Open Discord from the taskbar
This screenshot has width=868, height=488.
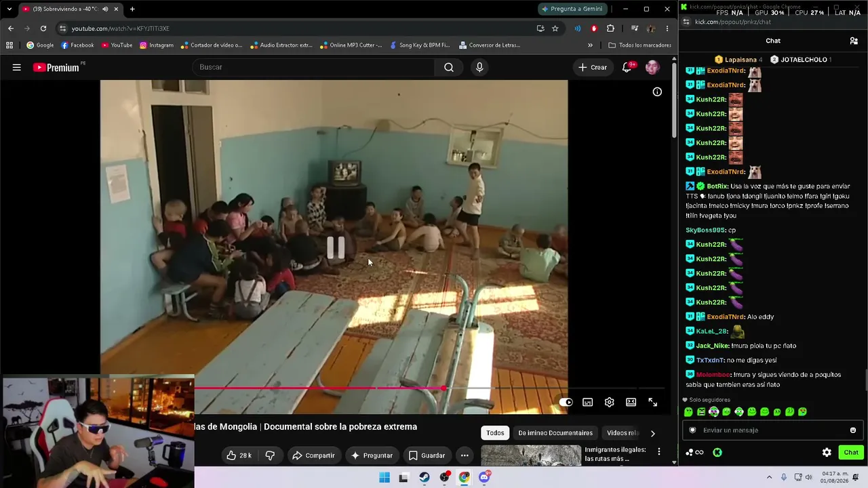tap(484, 477)
